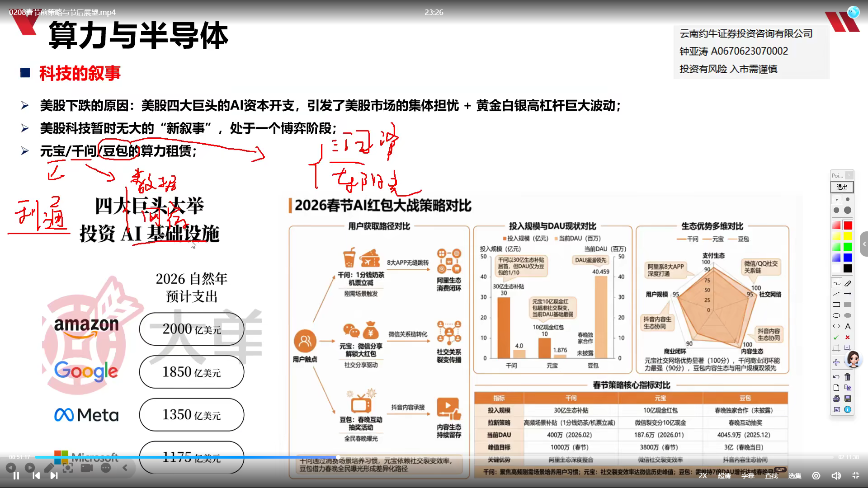Screen dimensions: 868x488
Task: Clear annotations with the trash icon
Action: click(848, 377)
